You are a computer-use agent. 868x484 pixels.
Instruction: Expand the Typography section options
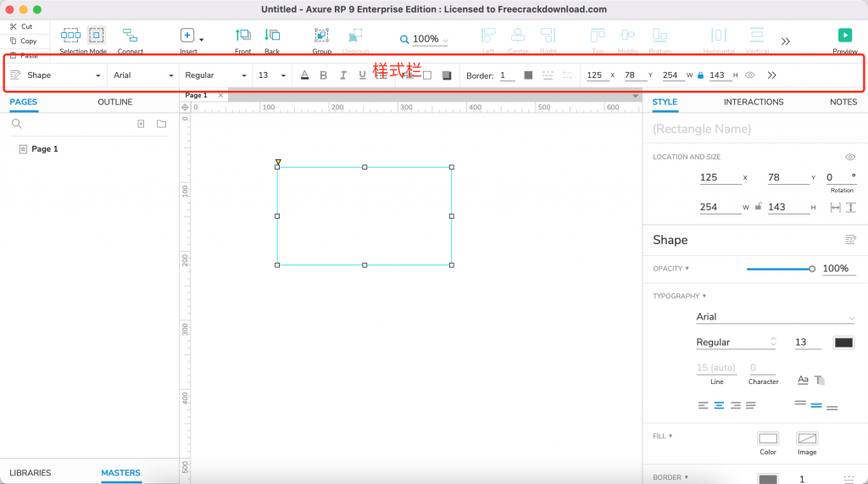click(x=679, y=296)
